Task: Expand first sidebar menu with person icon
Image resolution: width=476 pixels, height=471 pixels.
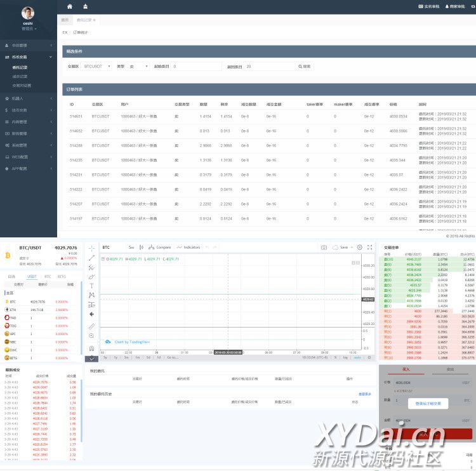Action: point(29,45)
